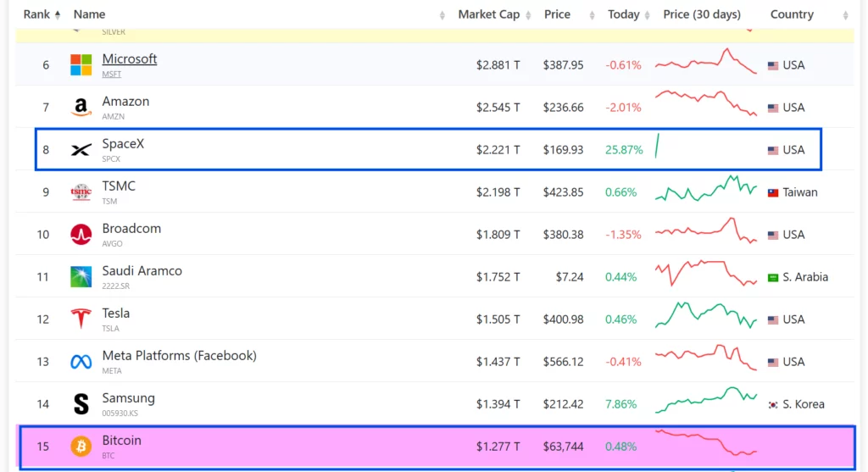868x472 pixels.
Task: Click Samsung today change 7.86%
Action: [x=620, y=404]
